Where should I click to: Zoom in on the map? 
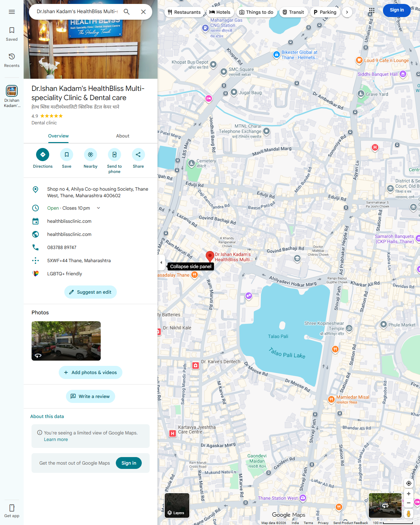tap(409, 493)
